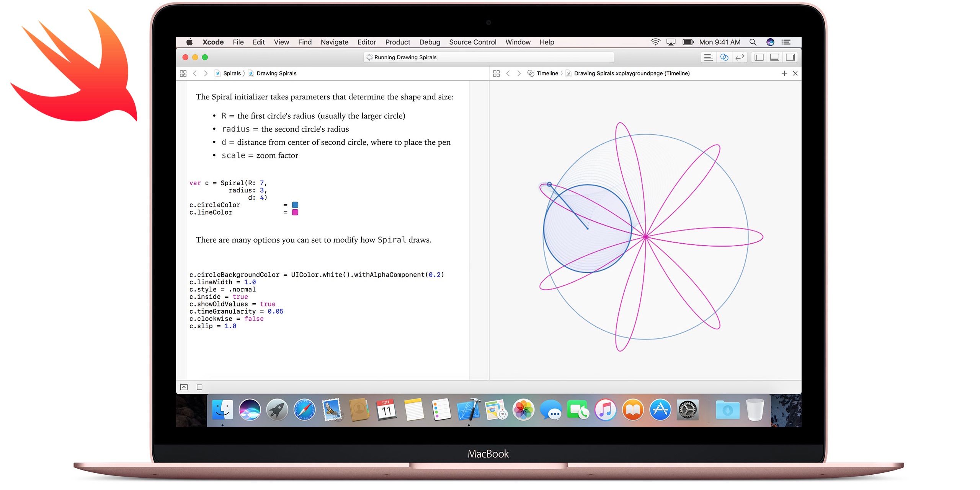Open iBooks from the Dock
The image size is (980, 490).
(x=633, y=410)
